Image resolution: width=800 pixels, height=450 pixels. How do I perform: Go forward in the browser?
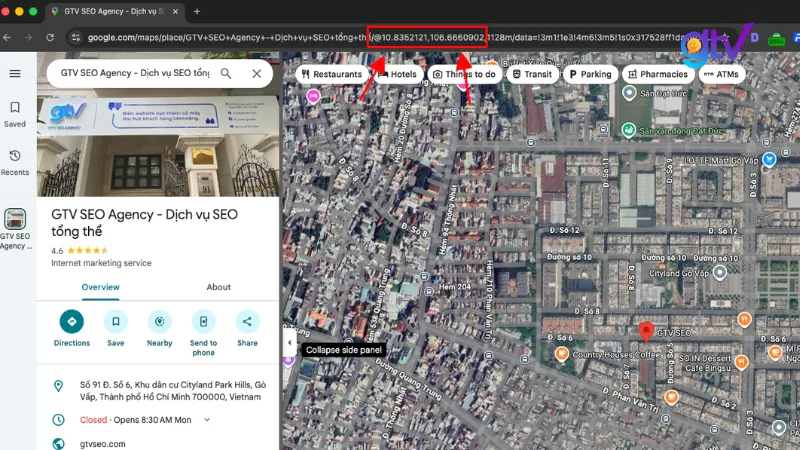click(28, 37)
